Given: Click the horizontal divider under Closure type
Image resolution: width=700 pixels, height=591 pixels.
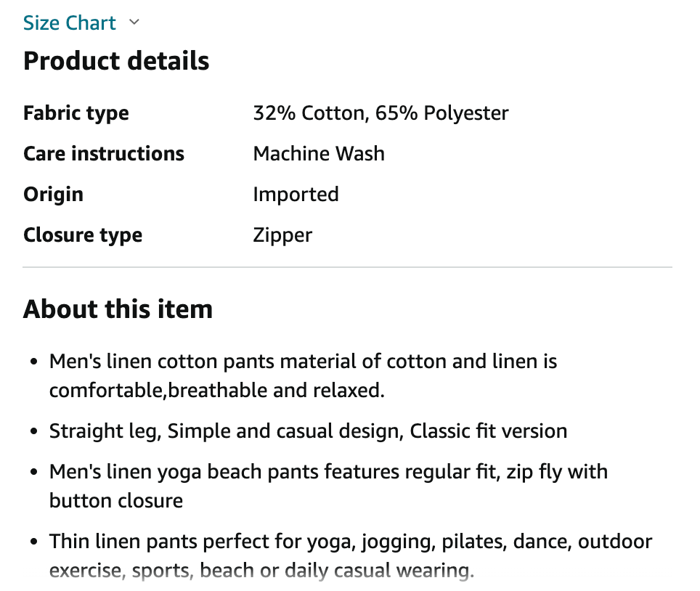Looking at the screenshot, I should pos(347,267).
